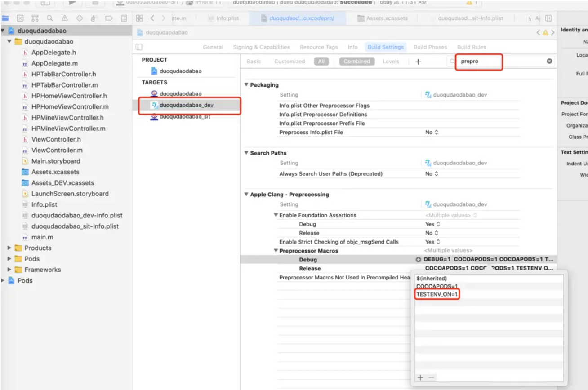
Task: Click the Stop button in toolbar
Action: (95, 3)
